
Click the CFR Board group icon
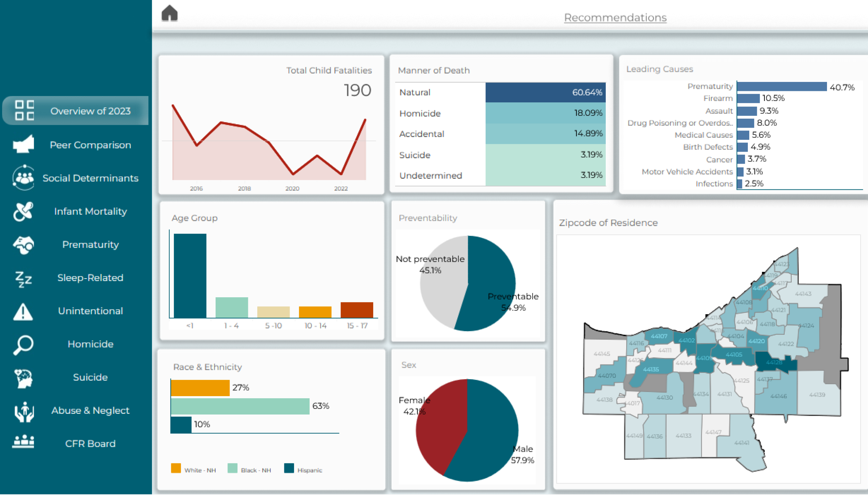(x=23, y=443)
